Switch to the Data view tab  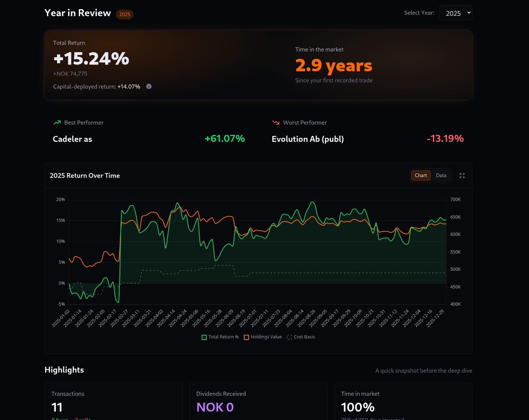[x=441, y=176]
